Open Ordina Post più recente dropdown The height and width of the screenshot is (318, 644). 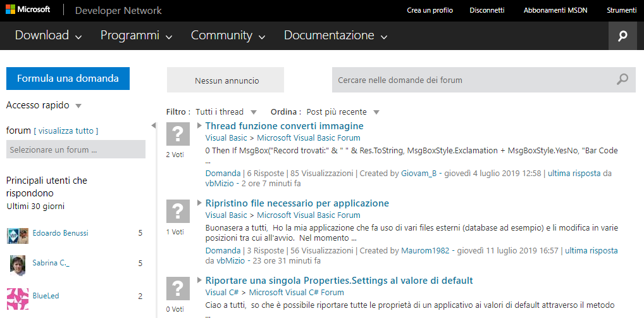344,112
